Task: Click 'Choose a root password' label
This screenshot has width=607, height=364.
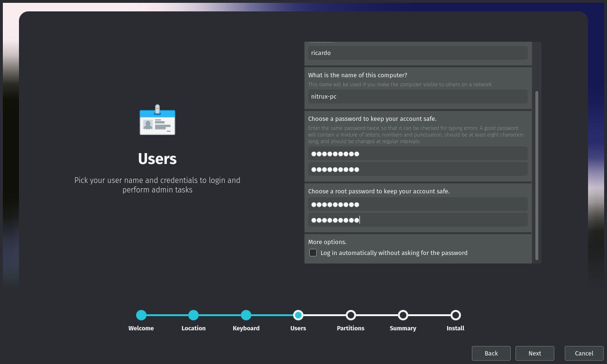Action: click(x=379, y=191)
